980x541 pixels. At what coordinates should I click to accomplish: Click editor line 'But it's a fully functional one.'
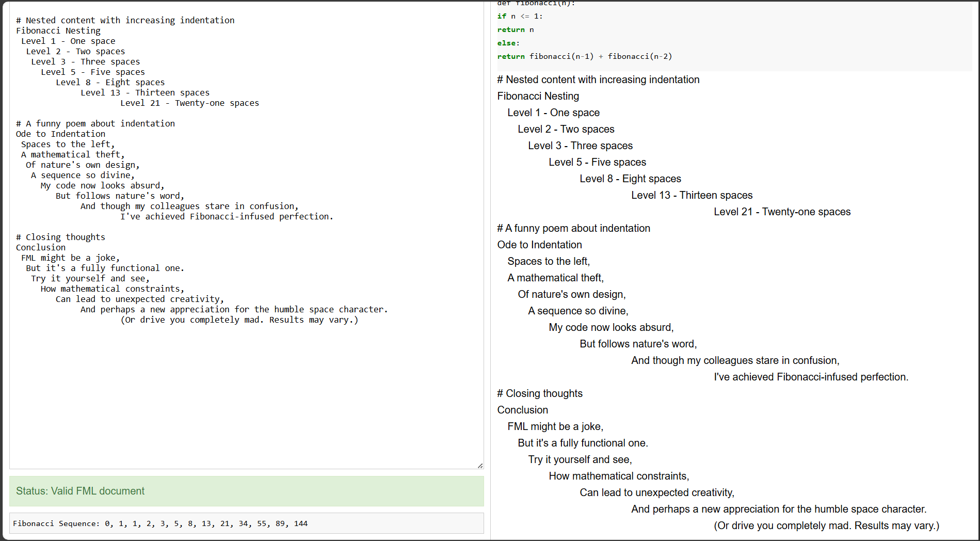(x=105, y=268)
